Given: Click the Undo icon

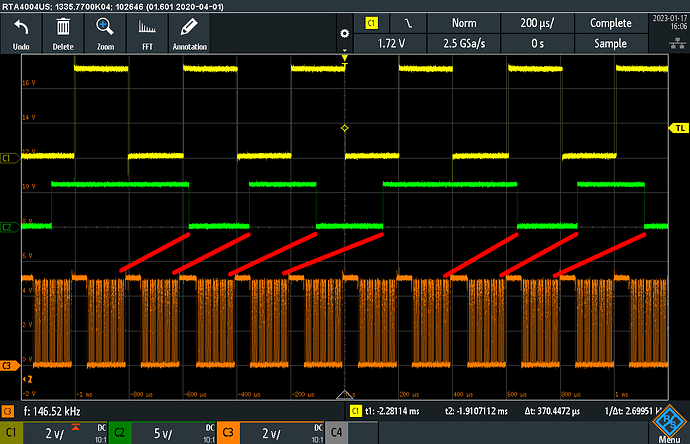Looking at the screenshot, I should pos(20,33).
